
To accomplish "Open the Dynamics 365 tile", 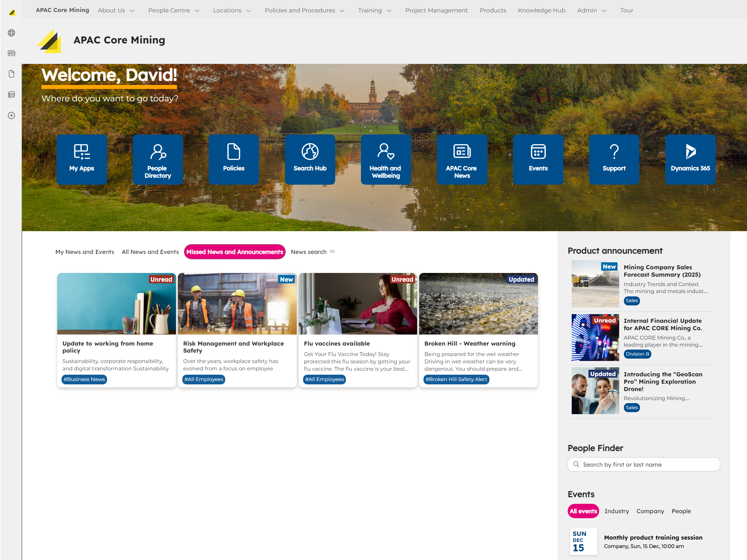I will (x=690, y=160).
